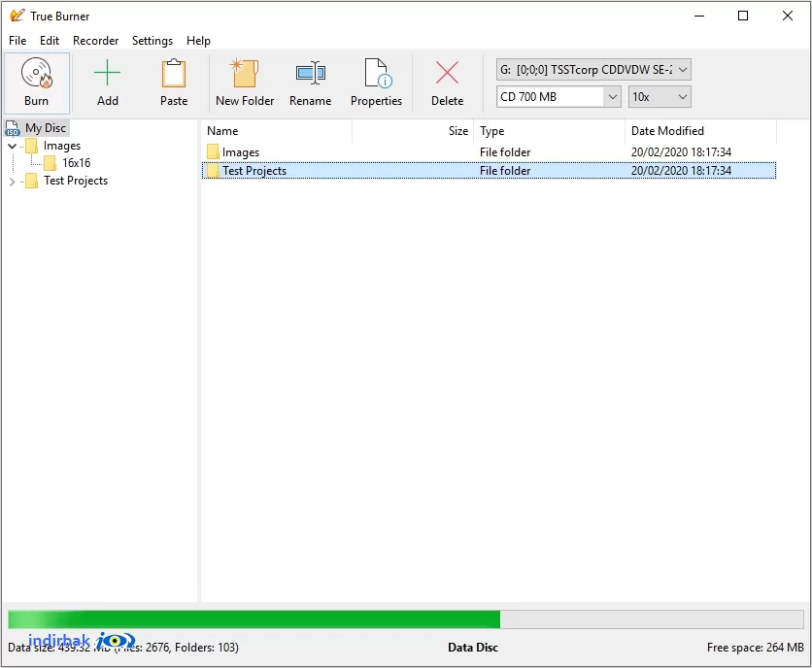812x668 pixels.
Task: Click the Free space: 264 MB status
Action: (x=755, y=648)
